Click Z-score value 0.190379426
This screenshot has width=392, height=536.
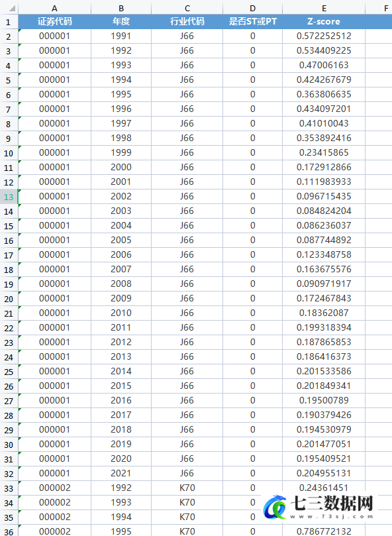click(324, 415)
